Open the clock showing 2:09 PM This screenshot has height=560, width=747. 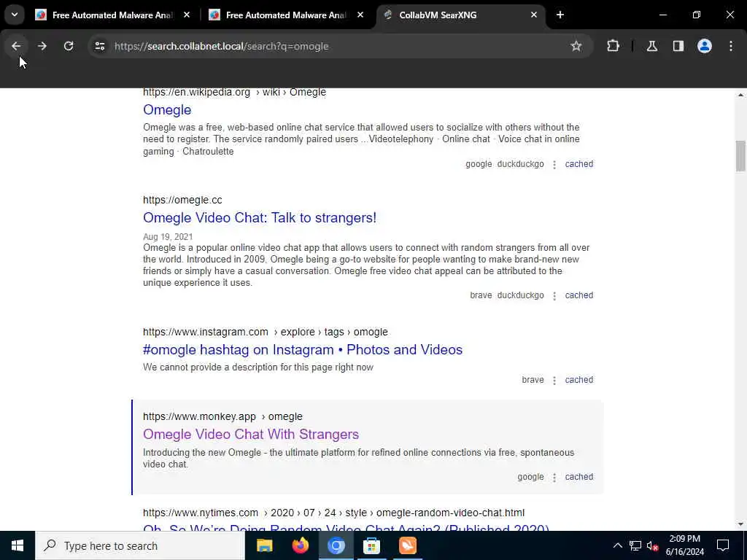click(x=684, y=545)
